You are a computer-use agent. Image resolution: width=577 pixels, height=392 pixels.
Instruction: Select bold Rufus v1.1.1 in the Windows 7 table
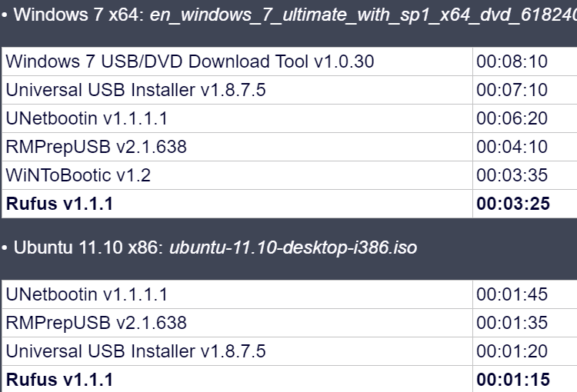59,204
